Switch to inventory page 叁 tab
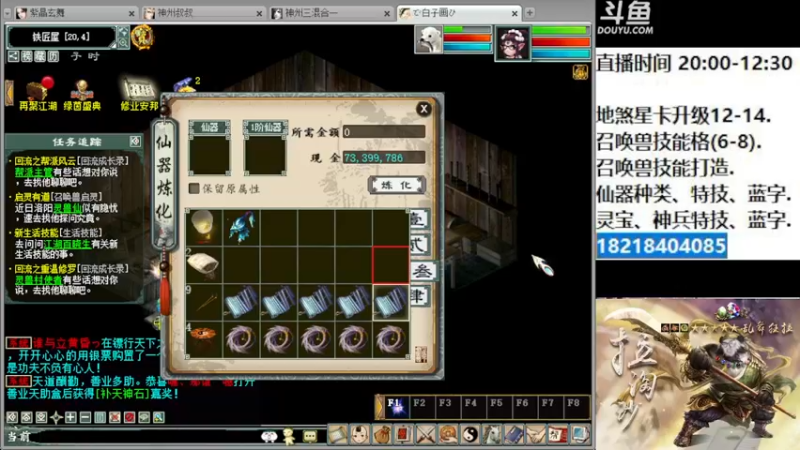 (421, 271)
